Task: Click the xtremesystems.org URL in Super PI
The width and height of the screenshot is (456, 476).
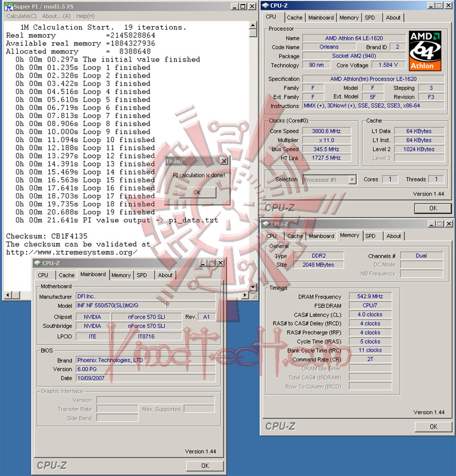Action: tap(72, 253)
